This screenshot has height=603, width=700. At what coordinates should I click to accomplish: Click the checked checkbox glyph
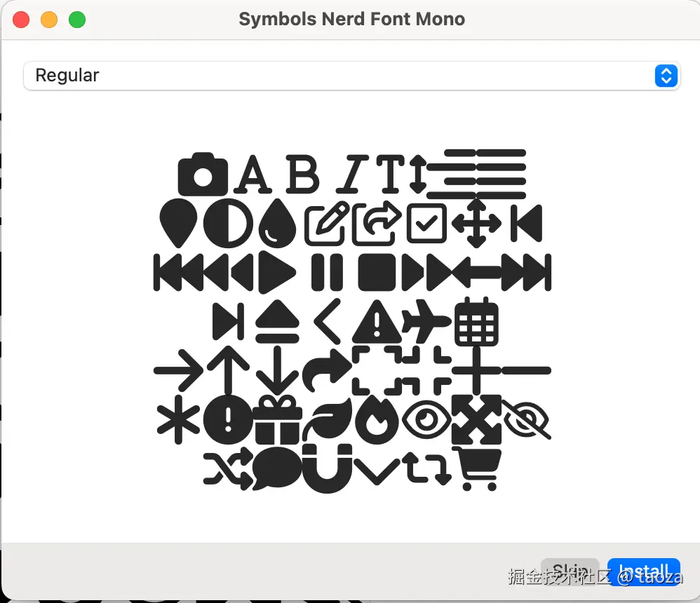click(426, 223)
